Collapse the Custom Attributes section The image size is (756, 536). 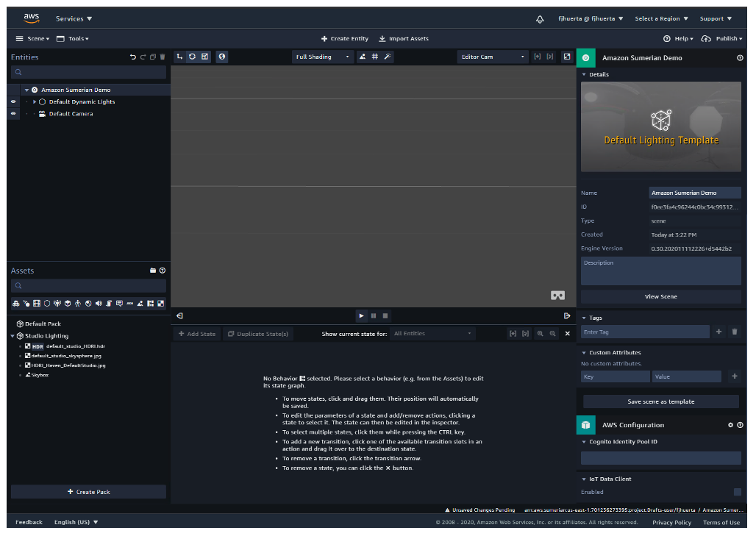click(584, 353)
